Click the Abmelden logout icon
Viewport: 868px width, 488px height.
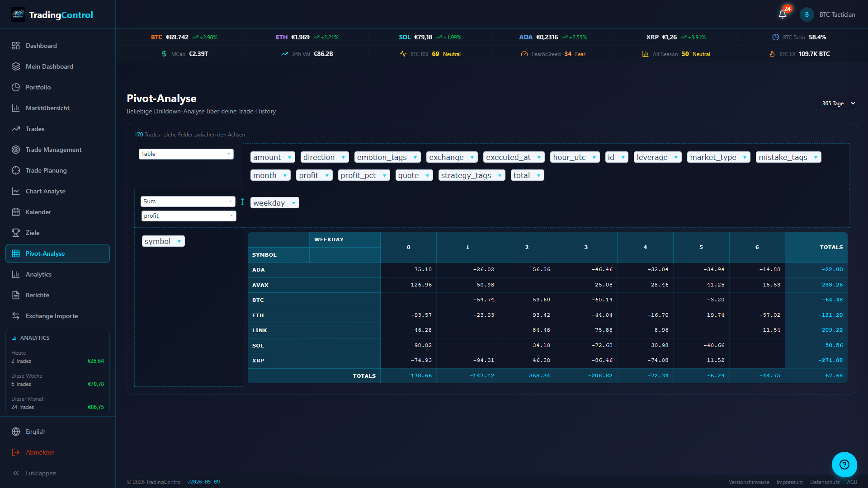[x=16, y=452]
